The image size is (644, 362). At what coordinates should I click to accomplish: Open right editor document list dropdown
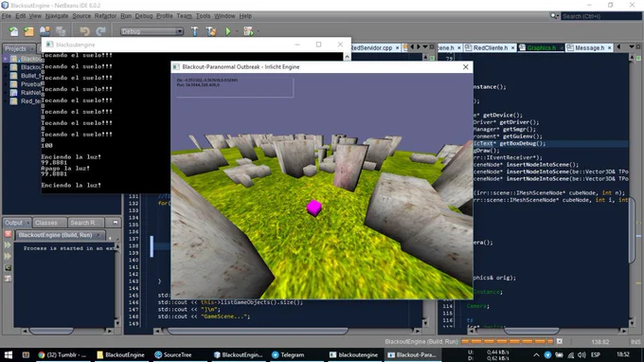point(632,47)
